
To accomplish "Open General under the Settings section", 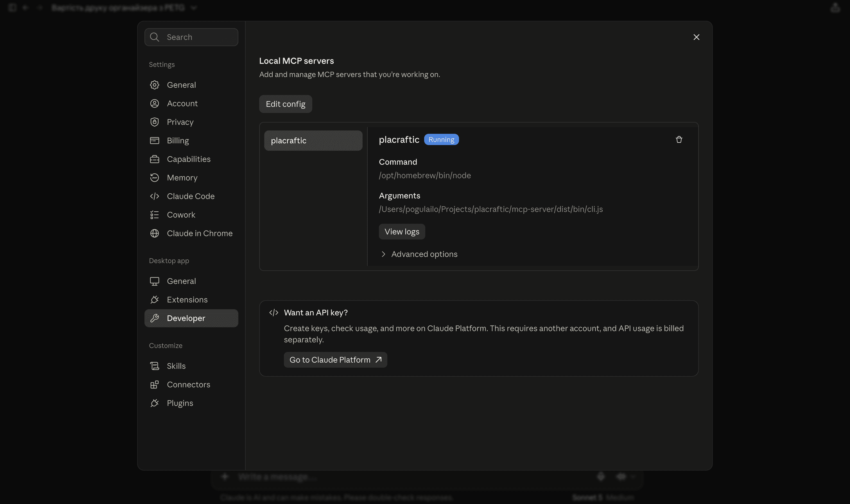I will click(x=191, y=85).
